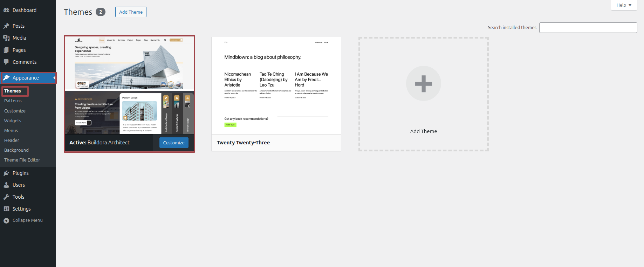The height and width of the screenshot is (267, 644).
Task: Click the Posts pushpin icon
Action: (x=6, y=26)
